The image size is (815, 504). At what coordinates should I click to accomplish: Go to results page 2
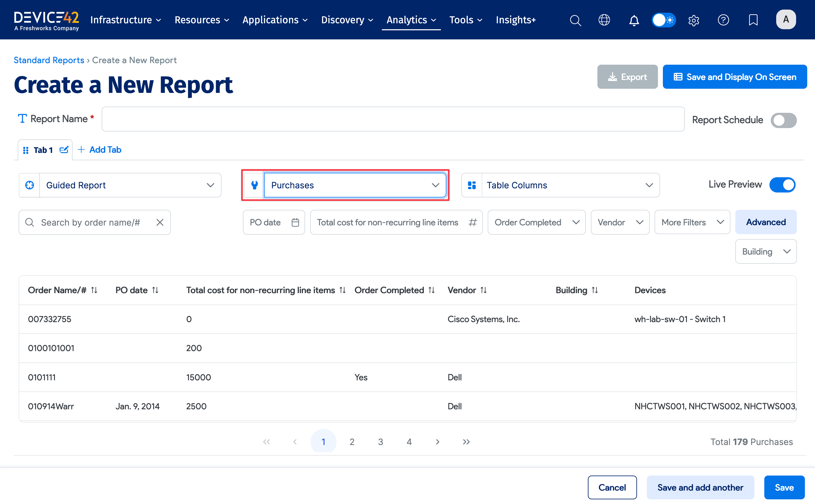click(352, 441)
